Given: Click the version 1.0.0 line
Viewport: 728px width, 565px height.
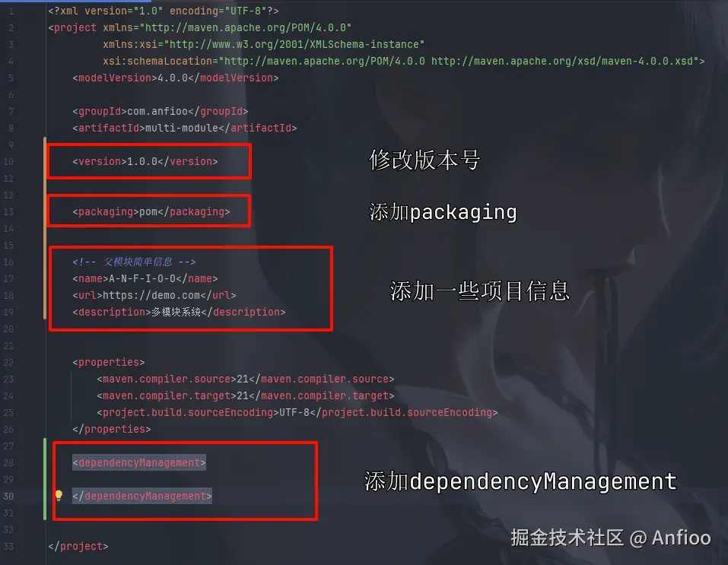Looking at the screenshot, I should (145, 161).
